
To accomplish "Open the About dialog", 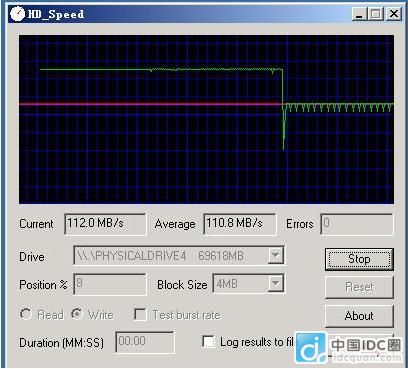I will [359, 316].
